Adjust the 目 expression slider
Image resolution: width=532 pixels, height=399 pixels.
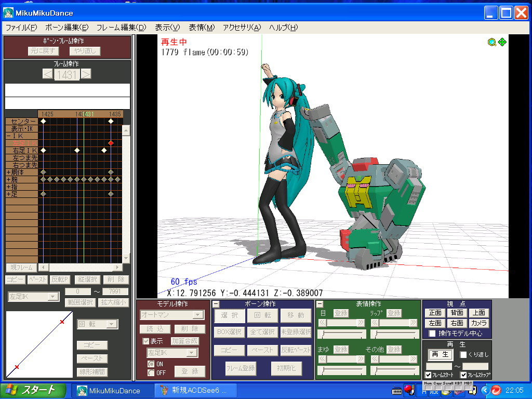342,334
